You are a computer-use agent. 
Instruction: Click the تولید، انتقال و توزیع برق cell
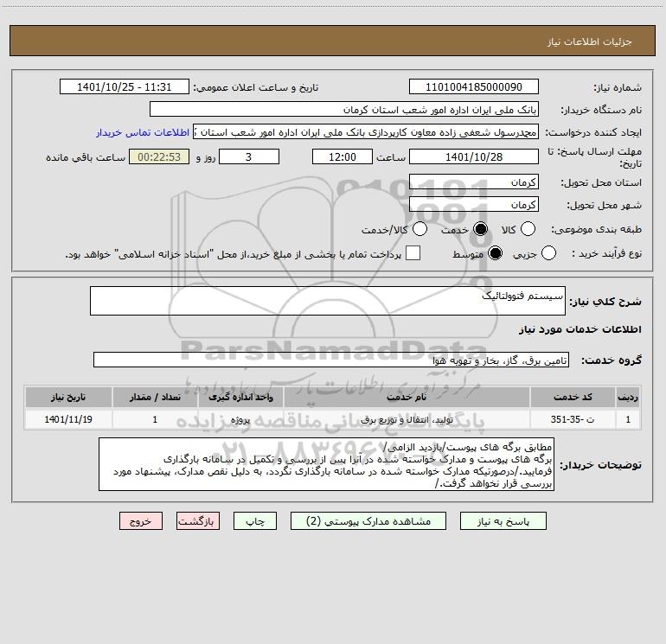[x=407, y=419]
